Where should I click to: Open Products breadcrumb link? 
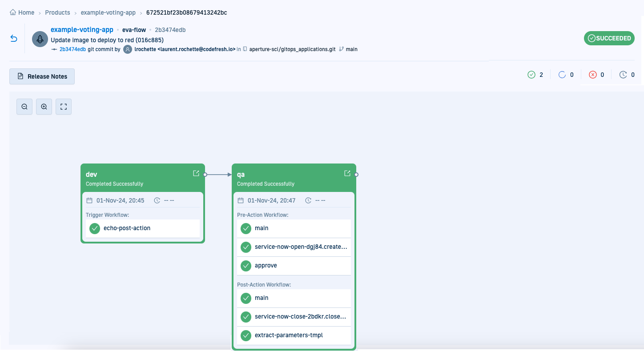pos(57,12)
